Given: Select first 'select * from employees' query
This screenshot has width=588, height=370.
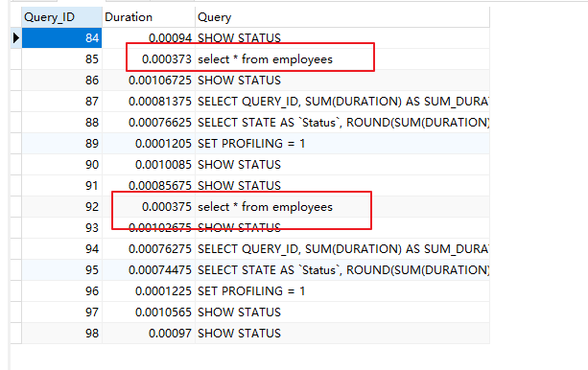Looking at the screenshot, I should pyautogui.click(x=265, y=59).
